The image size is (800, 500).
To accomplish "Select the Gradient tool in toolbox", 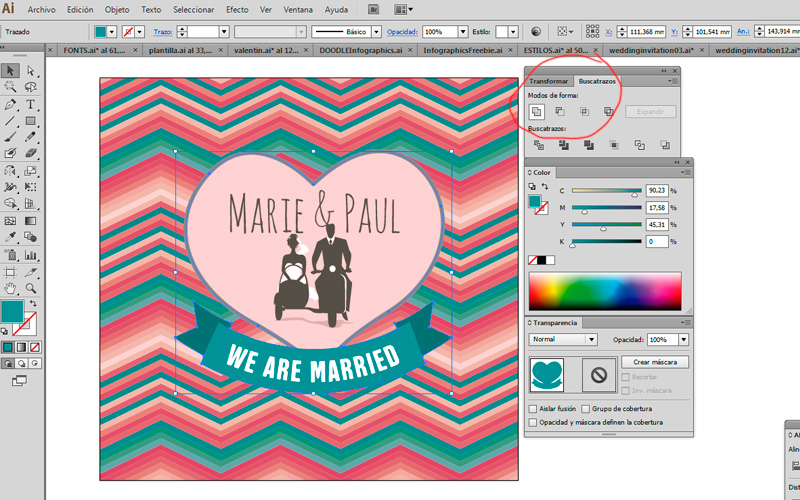I will click(x=31, y=221).
